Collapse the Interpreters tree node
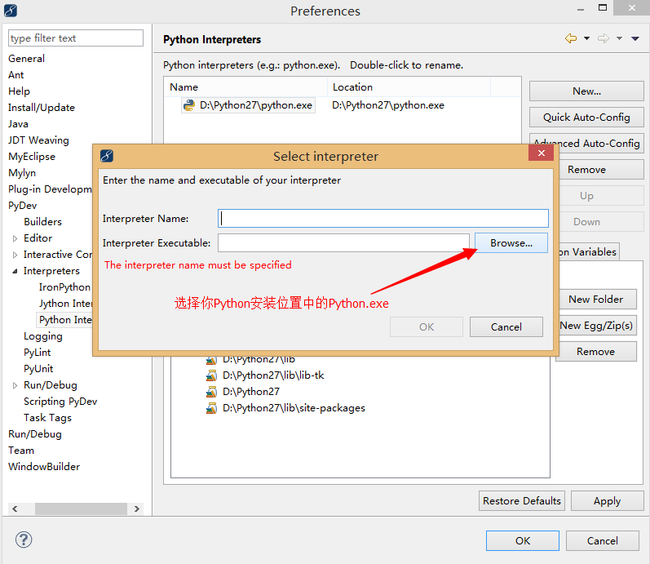Screen dimensions: 650x564 coord(15,271)
